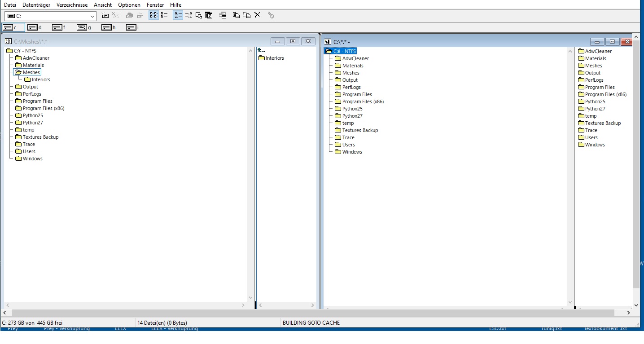The image size is (644, 344).
Task: Toggle the name-only view button
Action: [153, 15]
